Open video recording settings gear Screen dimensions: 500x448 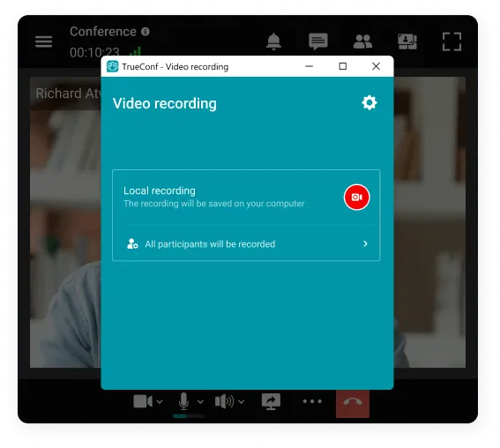(369, 102)
